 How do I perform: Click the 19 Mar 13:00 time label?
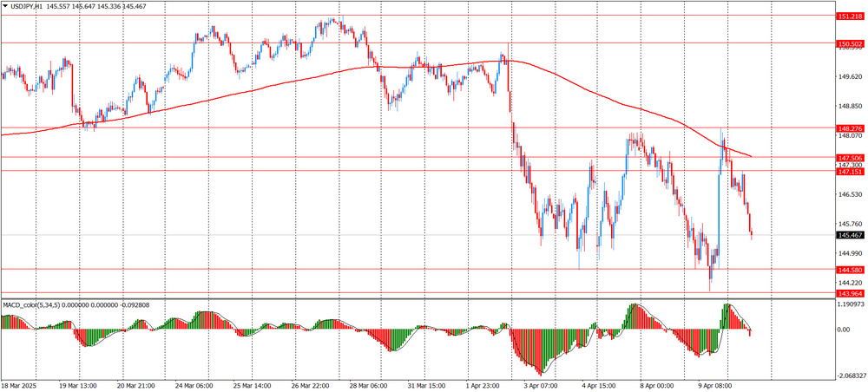(x=80, y=385)
